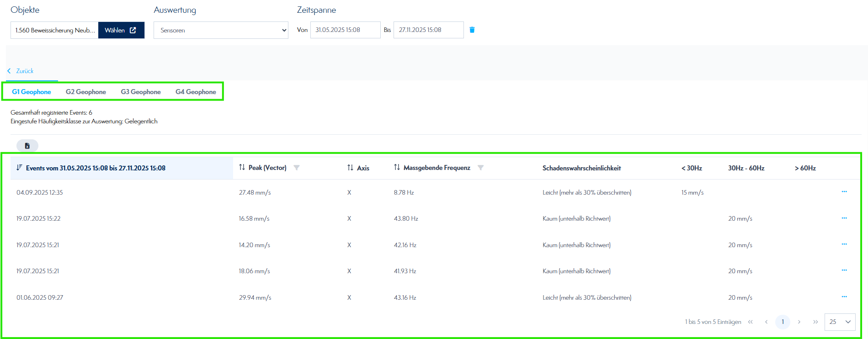Click the Von date input field

(345, 30)
